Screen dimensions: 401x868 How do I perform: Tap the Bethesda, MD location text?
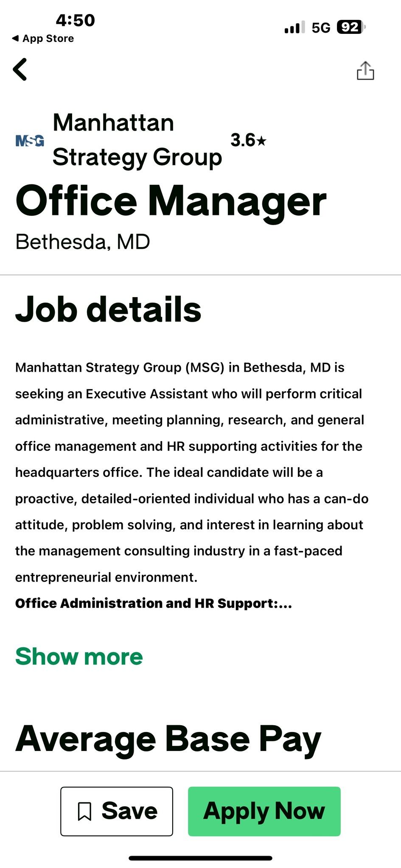pyautogui.click(x=82, y=242)
